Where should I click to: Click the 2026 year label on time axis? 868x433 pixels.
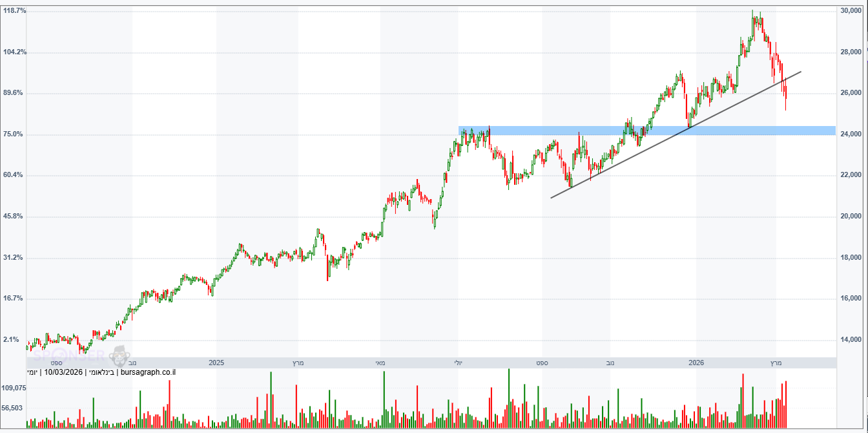click(696, 363)
